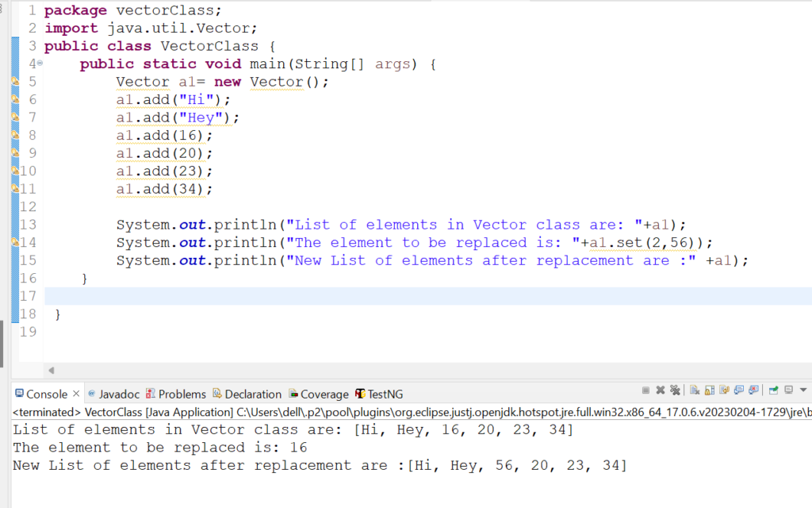
Task: Click the Remove Launch icon in the Console toolbar
Action: pos(661,391)
